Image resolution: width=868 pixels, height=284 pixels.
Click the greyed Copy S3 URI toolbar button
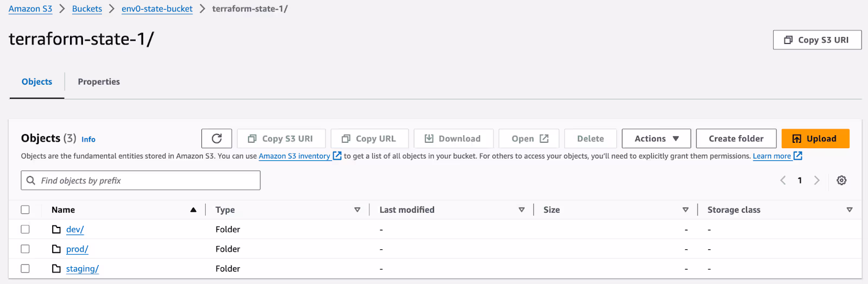[x=281, y=138]
